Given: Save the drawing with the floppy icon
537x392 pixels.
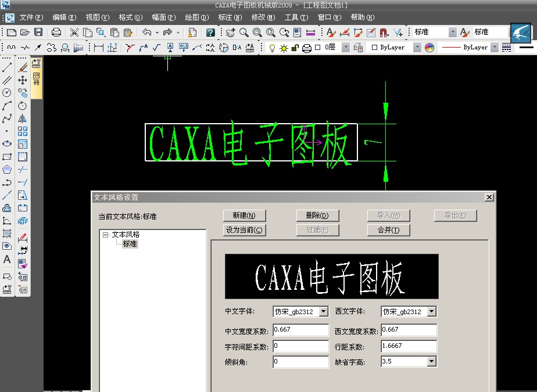Looking at the screenshot, I should pyautogui.click(x=38, y=32).
